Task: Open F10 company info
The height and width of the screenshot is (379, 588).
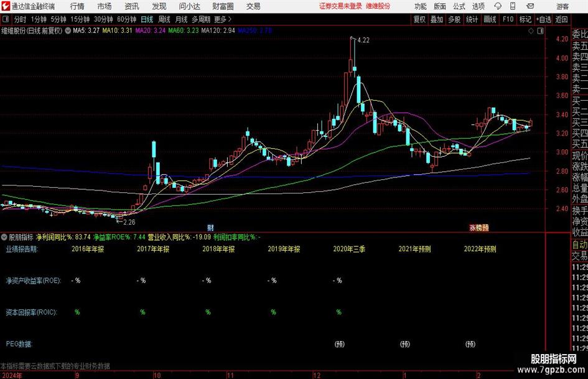Action: (508, 19)
